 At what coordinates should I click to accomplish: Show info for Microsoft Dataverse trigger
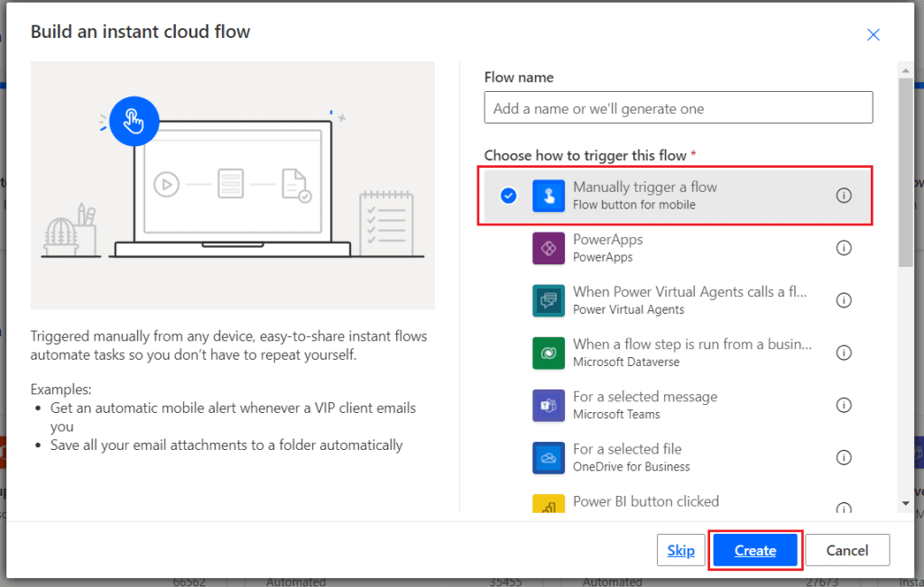point(844,353)
